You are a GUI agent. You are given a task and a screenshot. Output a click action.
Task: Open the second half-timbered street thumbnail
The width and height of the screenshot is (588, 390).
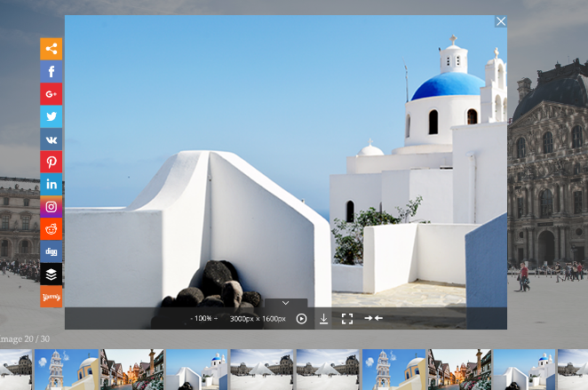coord(459,370)
